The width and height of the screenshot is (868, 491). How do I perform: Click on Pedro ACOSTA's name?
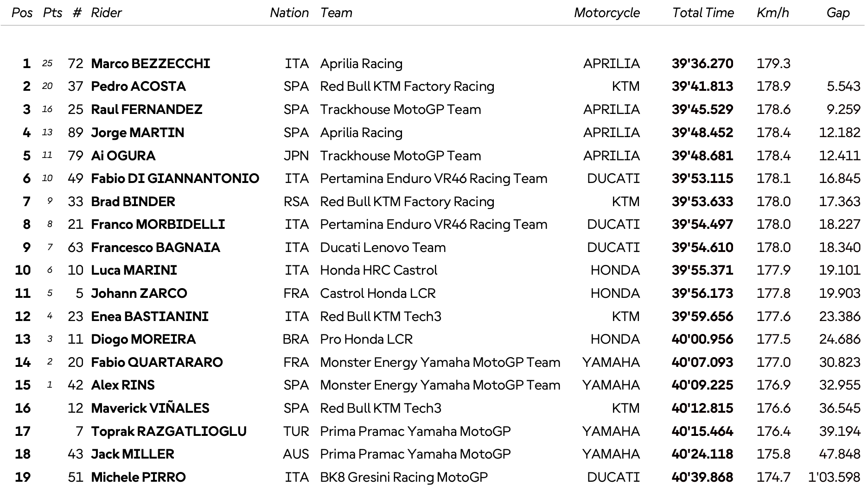(138, 86)
